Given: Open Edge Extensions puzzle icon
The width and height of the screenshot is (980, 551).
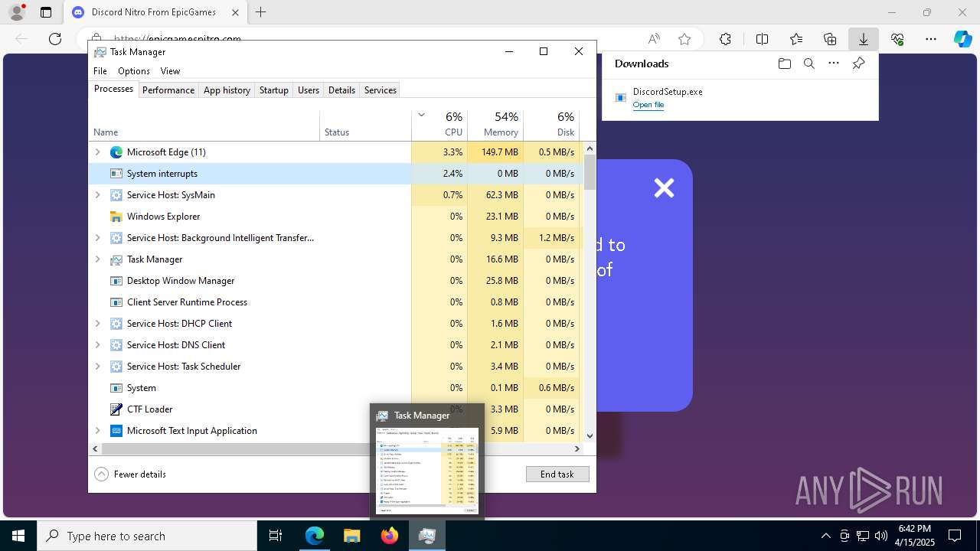Looking at the screenshot, I should point(725,39).
